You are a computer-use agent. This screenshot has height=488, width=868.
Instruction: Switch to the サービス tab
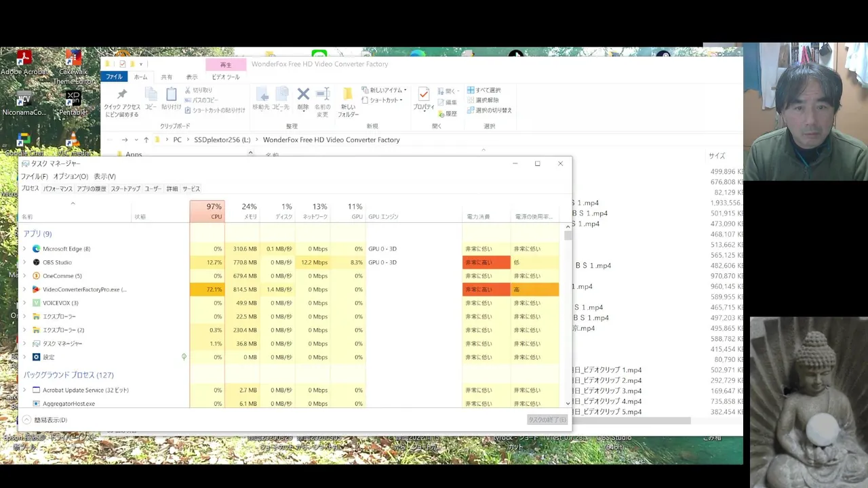pos(191,189)
